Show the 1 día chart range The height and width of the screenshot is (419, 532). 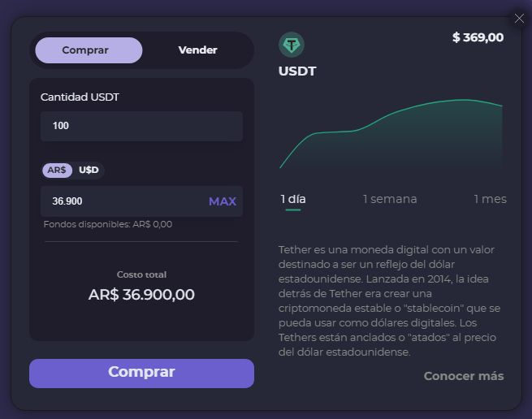click(x=293, y=199)
